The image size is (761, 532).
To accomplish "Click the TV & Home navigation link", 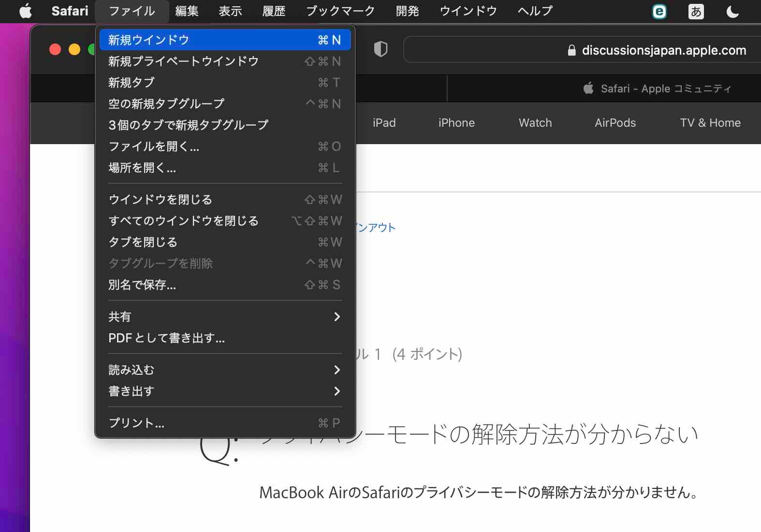I will pyautogui.click(x=710, y=123).
